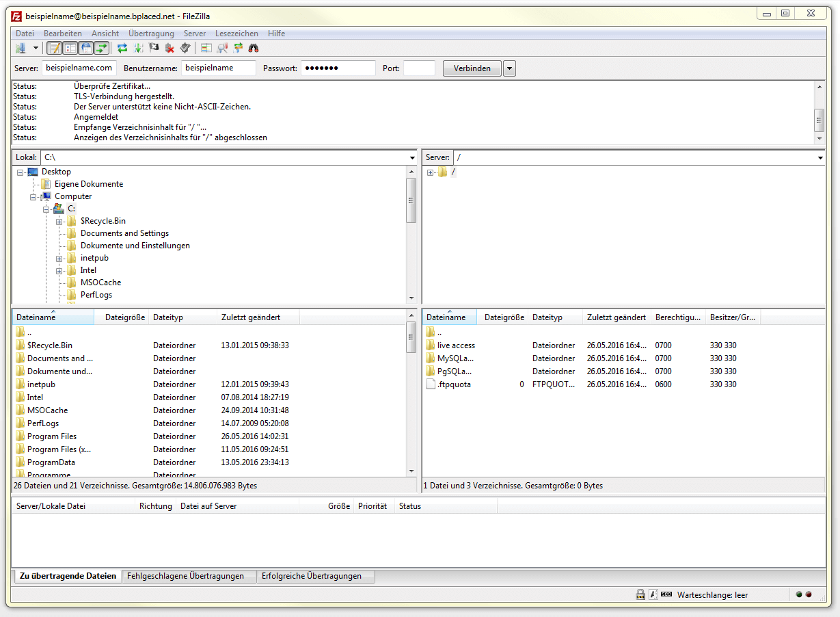The image size is (840, 617).
Task: Click the binoculars file search icon
Action: pos(254,48)
